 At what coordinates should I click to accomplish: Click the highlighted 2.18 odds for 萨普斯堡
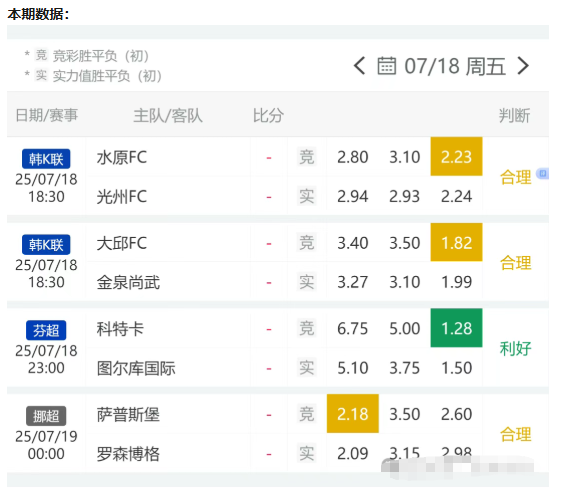tap(353, 414)
